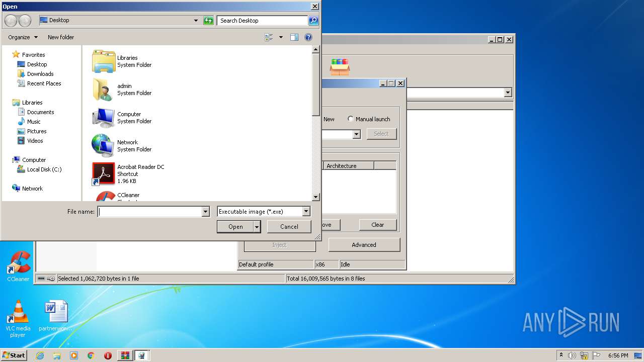Click the WinRAR books icon in background window
This screenshot has width=644, height=362.
point(340,67)
